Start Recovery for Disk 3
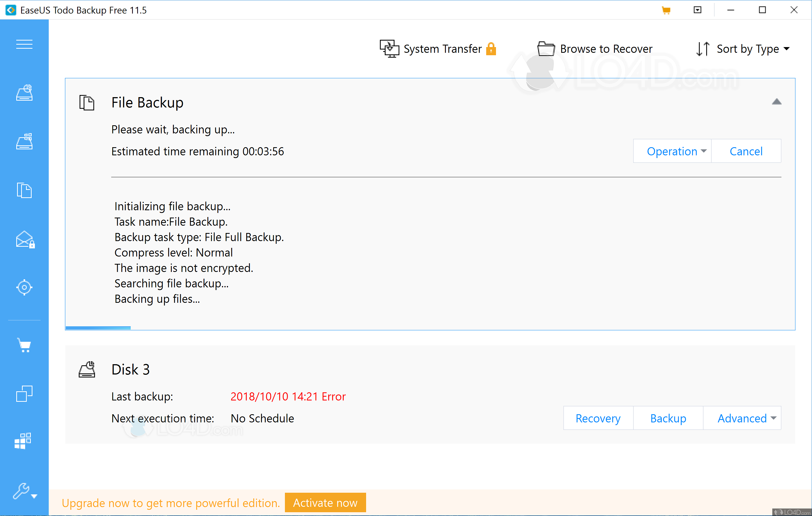This screenshot has height=516, width=812. coord(598,418)
